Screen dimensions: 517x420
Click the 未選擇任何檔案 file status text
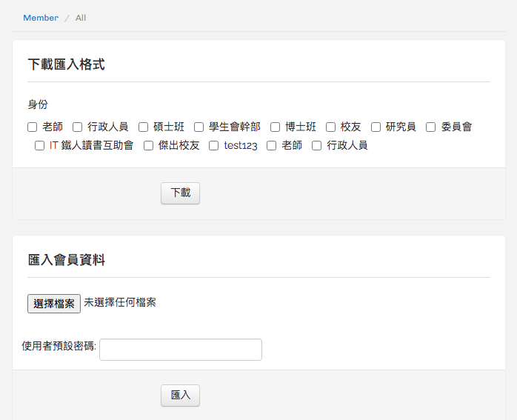coord(120,302)
